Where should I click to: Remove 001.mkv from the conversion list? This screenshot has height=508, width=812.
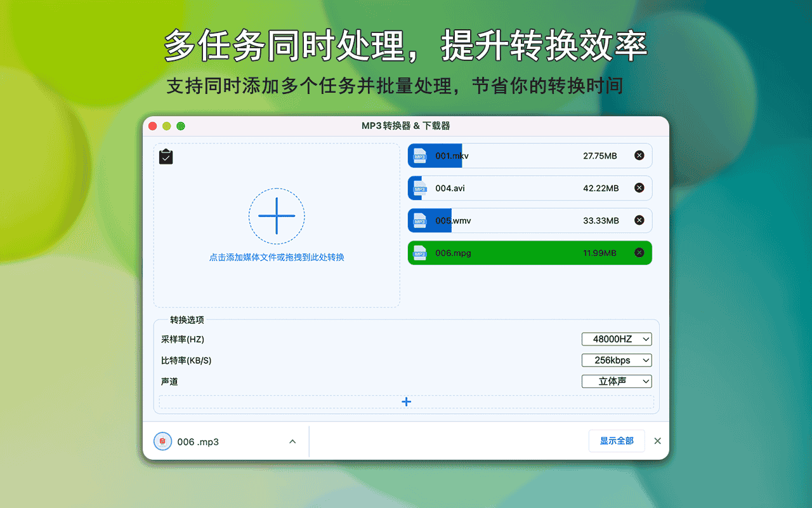639,155
